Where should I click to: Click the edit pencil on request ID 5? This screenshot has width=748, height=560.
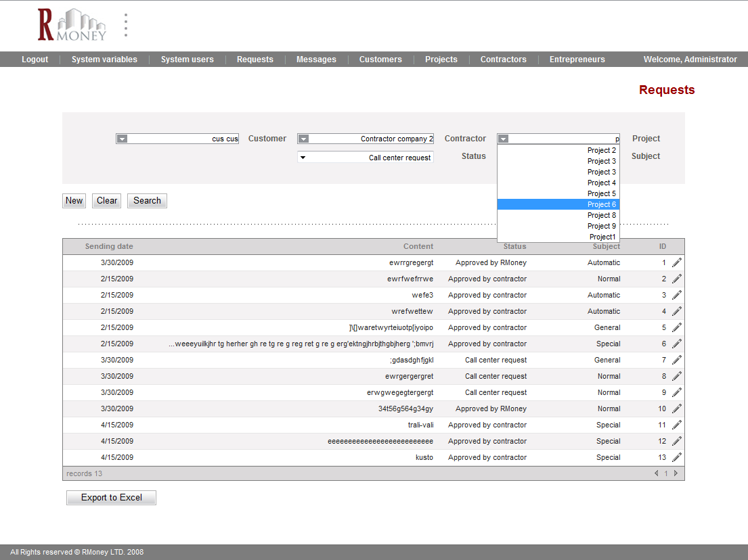pyautogui.click(x=676, y=327)
